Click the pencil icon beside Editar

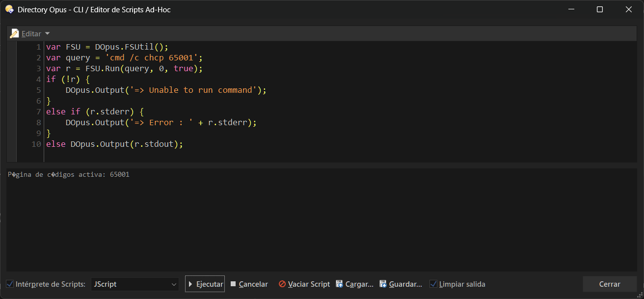14,33
